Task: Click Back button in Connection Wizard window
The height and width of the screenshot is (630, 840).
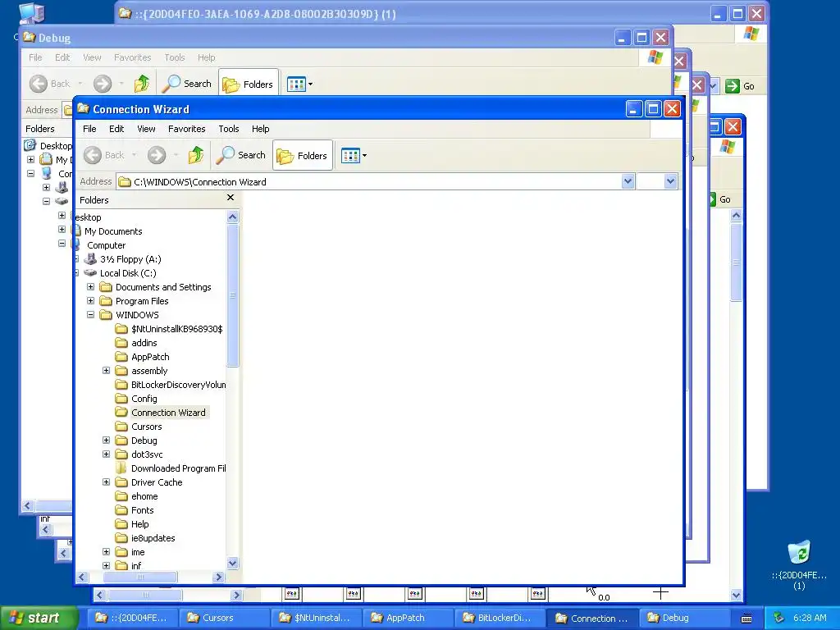Action: pyautogui.click(x=104, y=155)
